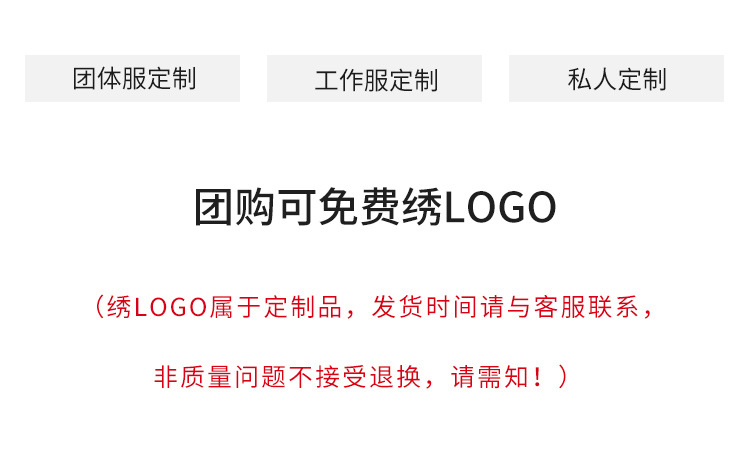Screen dimensions: 750x450
Task: Click 客服 in the red notice
Action: pos(560,307)
